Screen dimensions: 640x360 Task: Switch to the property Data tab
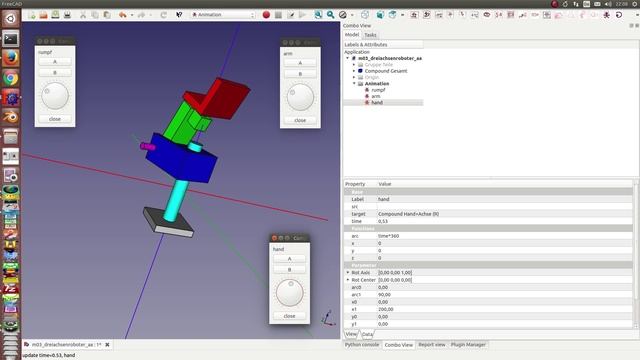(x=367, y=334)
